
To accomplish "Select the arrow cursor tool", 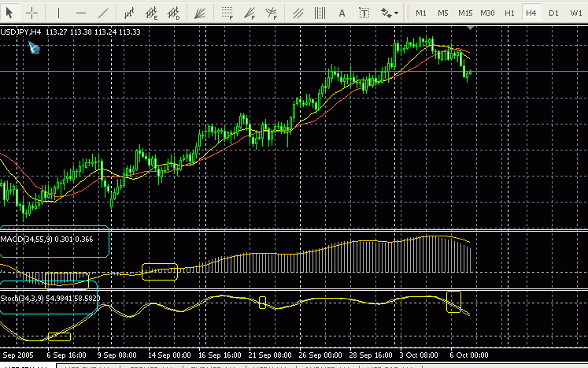I will 10,13.
